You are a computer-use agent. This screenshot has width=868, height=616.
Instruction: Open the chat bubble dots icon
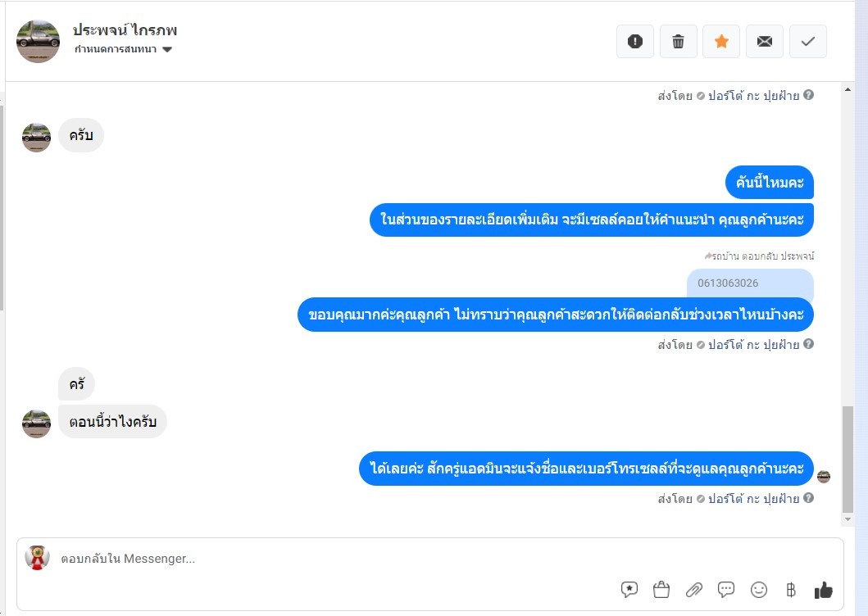(725, 590)
